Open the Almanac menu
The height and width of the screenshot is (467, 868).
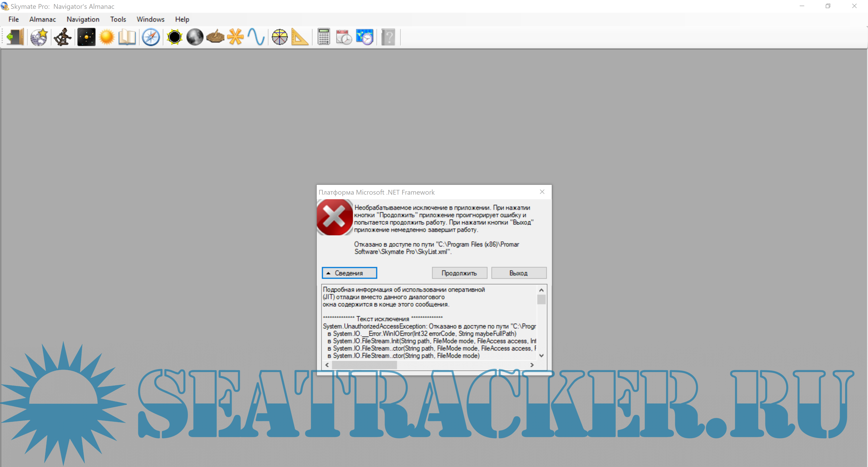pyautogui.click(x=43, y=19)
